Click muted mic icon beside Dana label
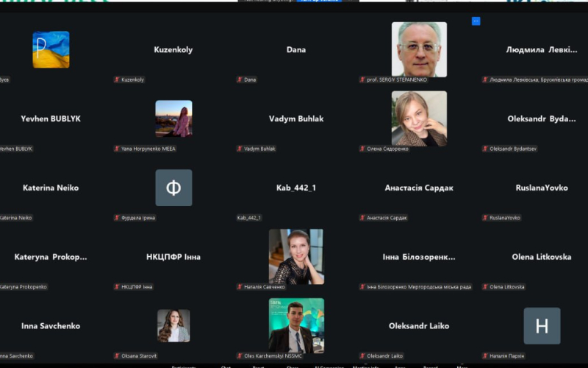588x368 pixels. [x=240, y=79]
